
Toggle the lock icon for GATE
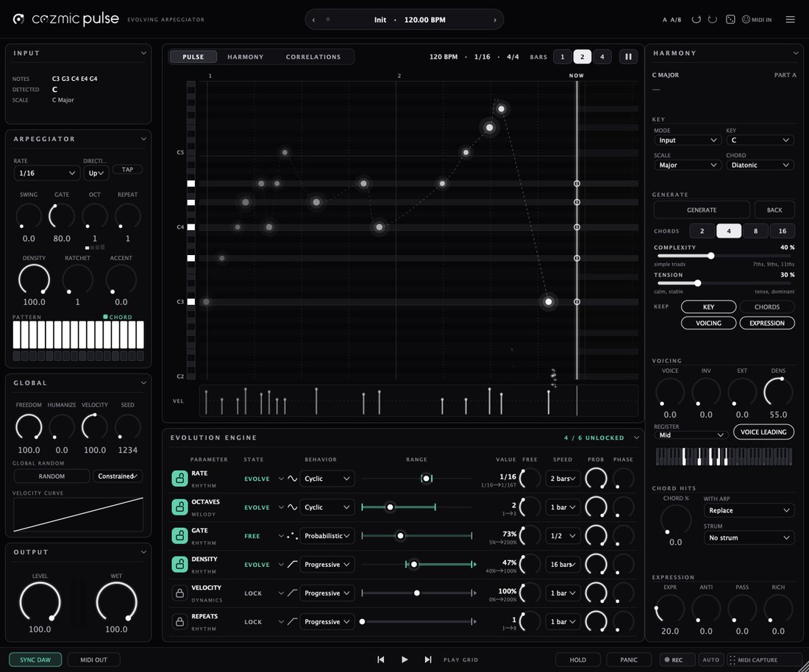click(179, 536)
